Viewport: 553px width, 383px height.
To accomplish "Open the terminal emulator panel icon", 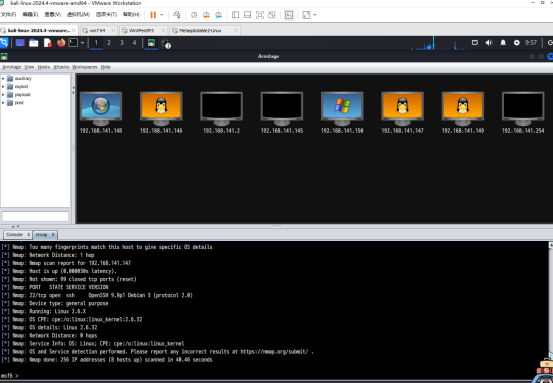I will [73, 43].
